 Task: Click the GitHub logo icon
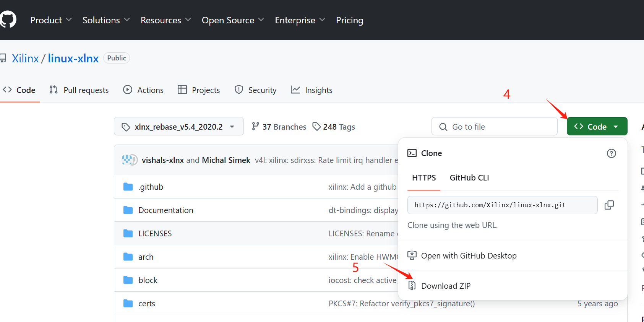8,20
